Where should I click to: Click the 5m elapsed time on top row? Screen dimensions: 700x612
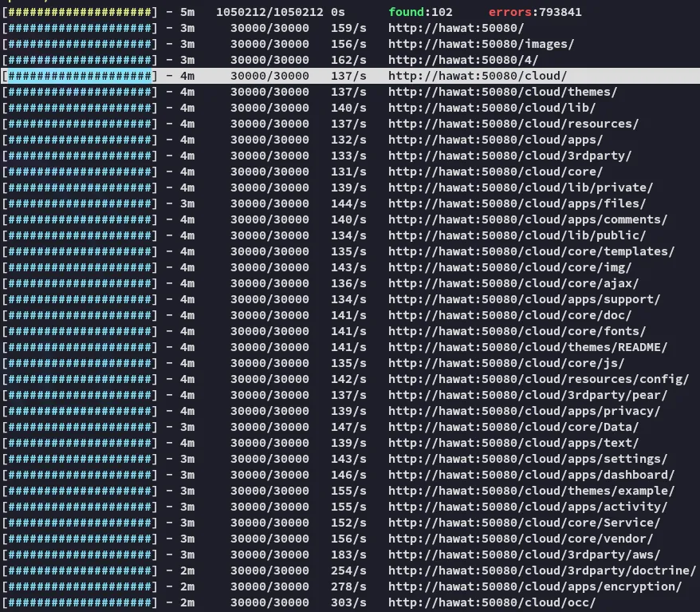click(x=187, y=12)
